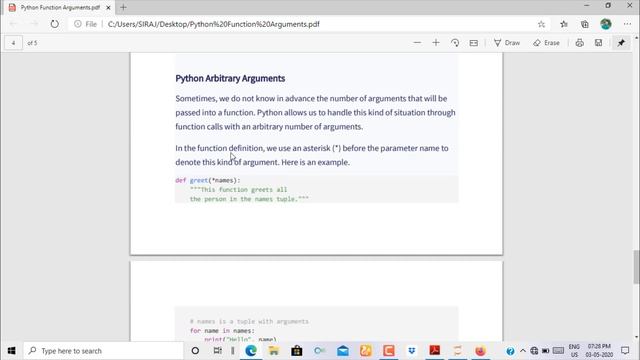640x360 pixels.
Task: Click the Python Arbitrary Arguments heading
Action: pos(230,78)
